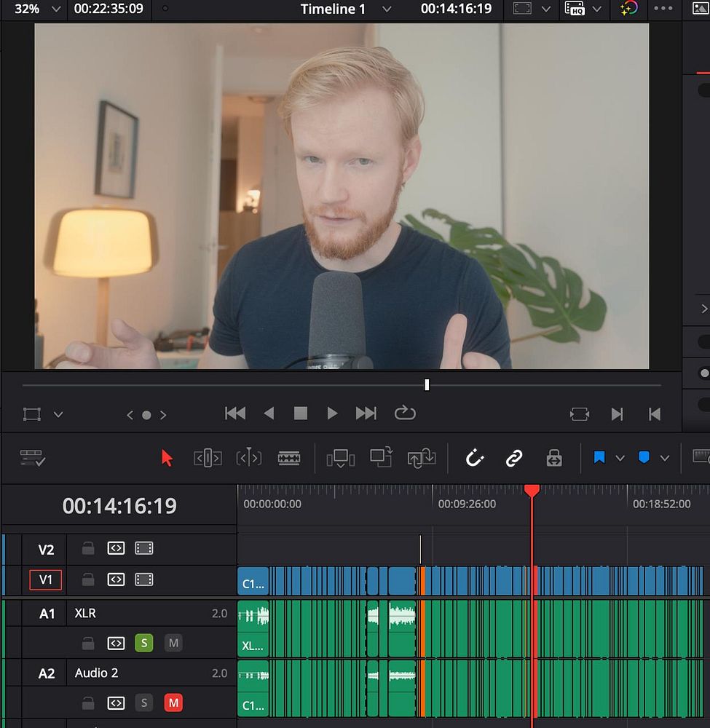Image resolution: width=710 pixels, height=728 pixels.
Task: Open transform overlay mode dropdown
Action: (x=58, y=415)
